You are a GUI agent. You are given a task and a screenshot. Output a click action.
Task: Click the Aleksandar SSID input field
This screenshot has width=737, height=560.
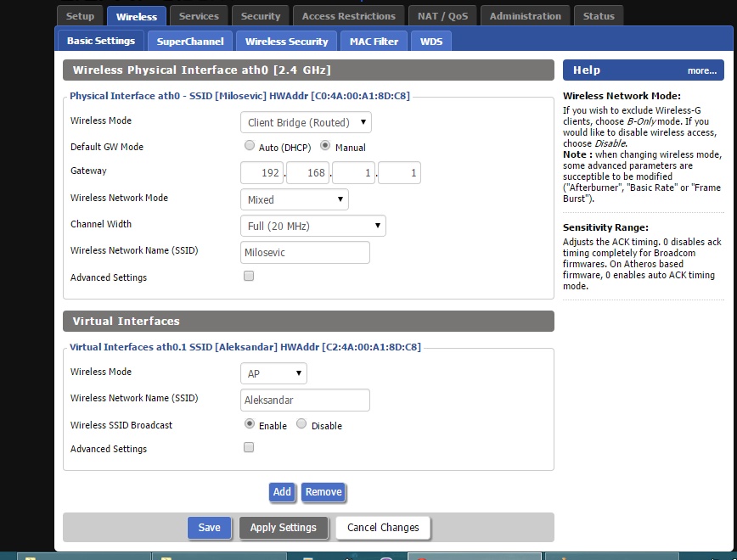pyautogui.click(x=305, y=400)
